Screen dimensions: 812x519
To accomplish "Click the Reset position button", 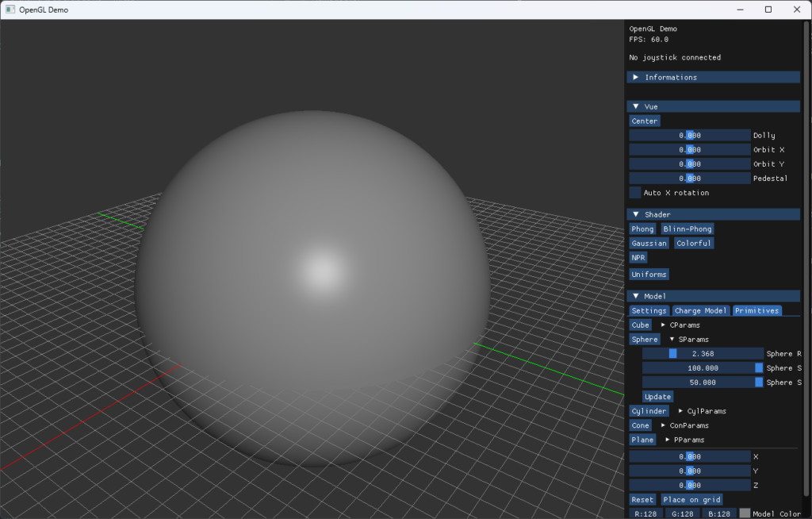I will [642, 500].
